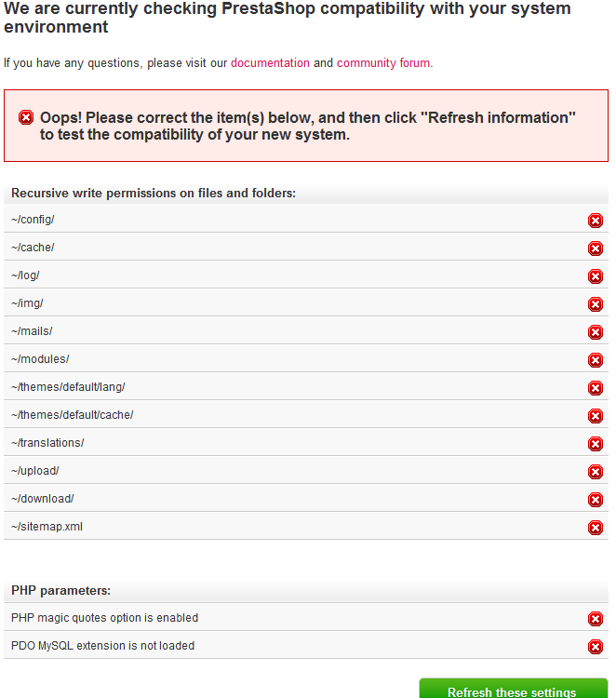The width and height of the screenshot is (616, 698).
Task: Click the error icon for ~/log/
Action: tap(596, 276)
